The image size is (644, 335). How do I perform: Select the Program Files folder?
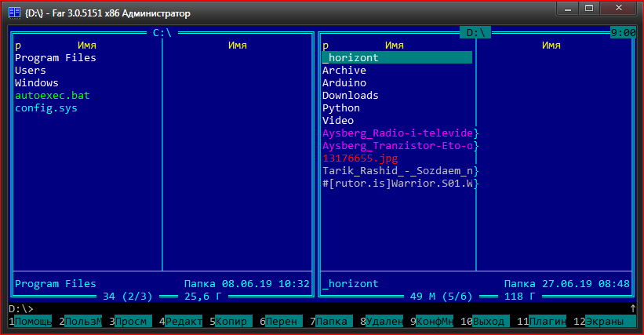[x=56, y=58]
